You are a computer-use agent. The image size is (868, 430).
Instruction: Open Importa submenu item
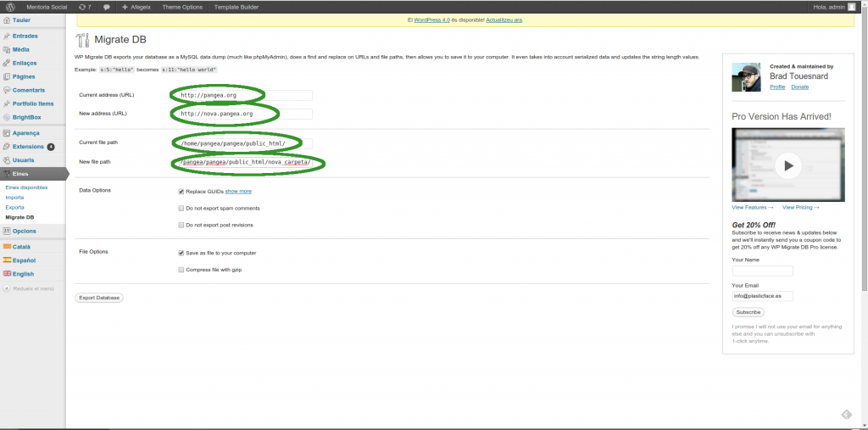point(14,198)
